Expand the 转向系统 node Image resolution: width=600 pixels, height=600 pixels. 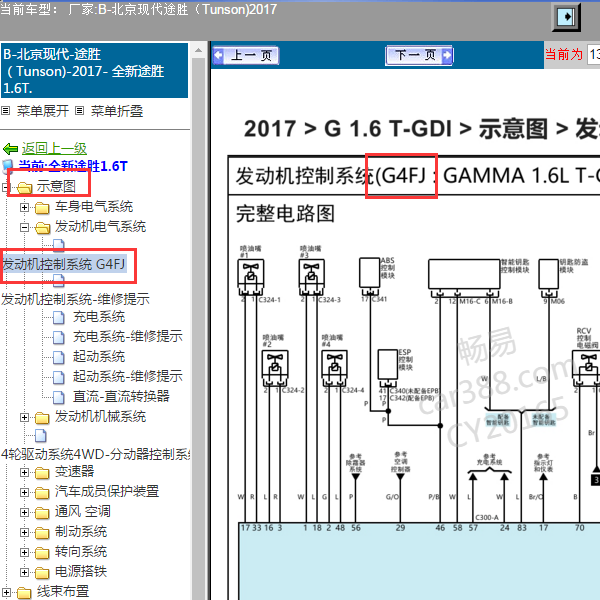(24, 553)
